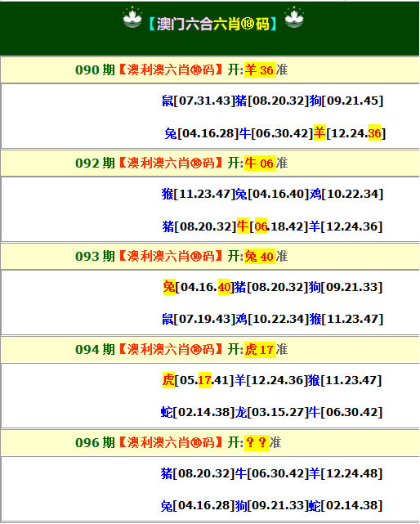Screen dimensions: 420x524
Task: Click the highlighted result 羊 36
Action: [260, 69]
